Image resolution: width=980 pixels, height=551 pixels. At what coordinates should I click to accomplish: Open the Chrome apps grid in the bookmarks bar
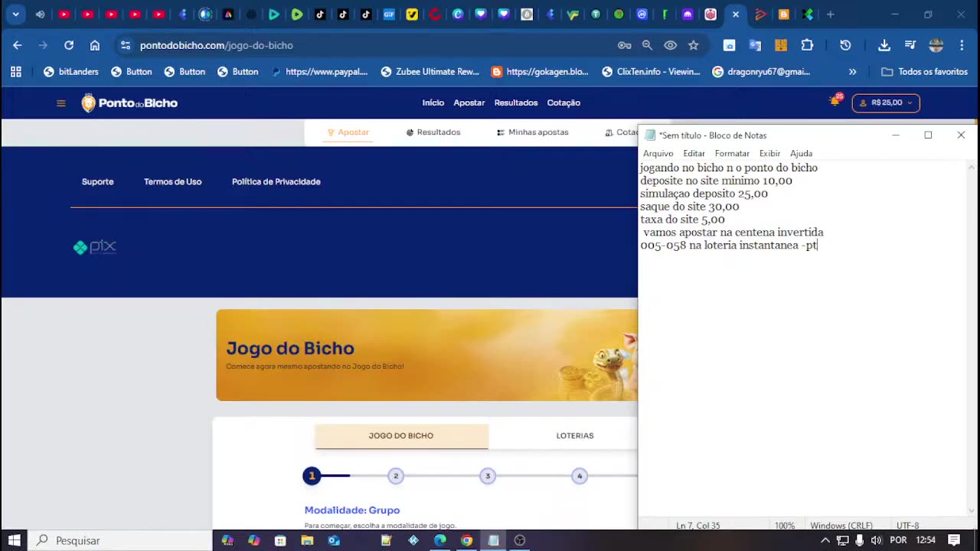16,72
